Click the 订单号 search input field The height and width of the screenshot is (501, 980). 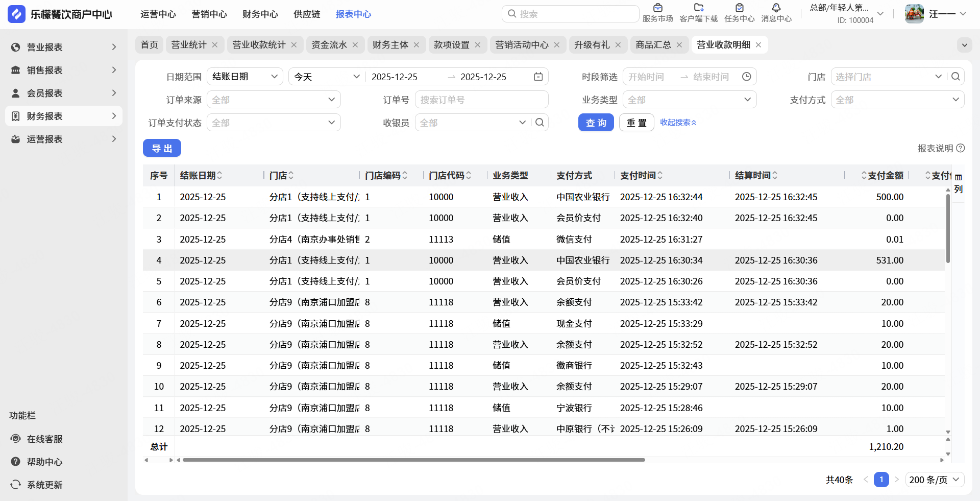[x=481, y=100]
